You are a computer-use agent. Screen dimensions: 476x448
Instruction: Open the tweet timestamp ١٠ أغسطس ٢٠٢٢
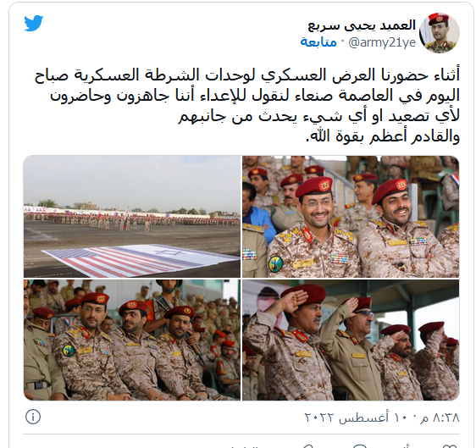pos(382,418)
